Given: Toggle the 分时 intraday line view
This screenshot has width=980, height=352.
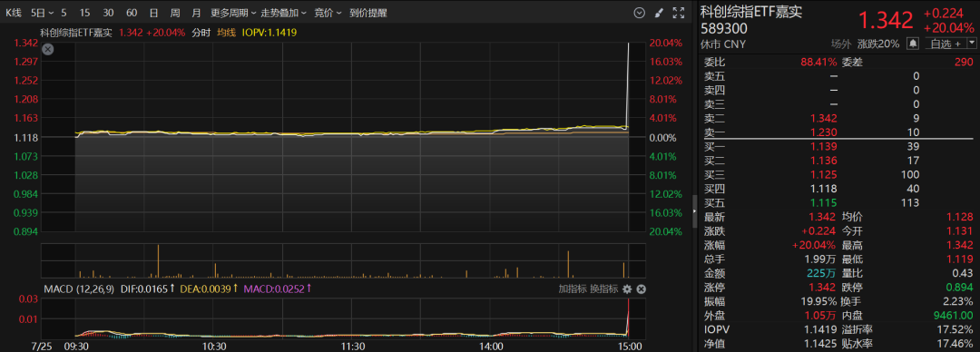Looking at the screenshot, I should pyautogui.click(x=201, y=33).
